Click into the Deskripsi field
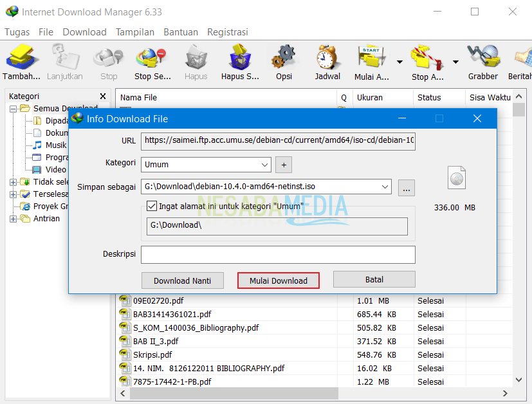The width and height of the screenshot is (532, 404). pyautogui.click(x=278, y=255)
